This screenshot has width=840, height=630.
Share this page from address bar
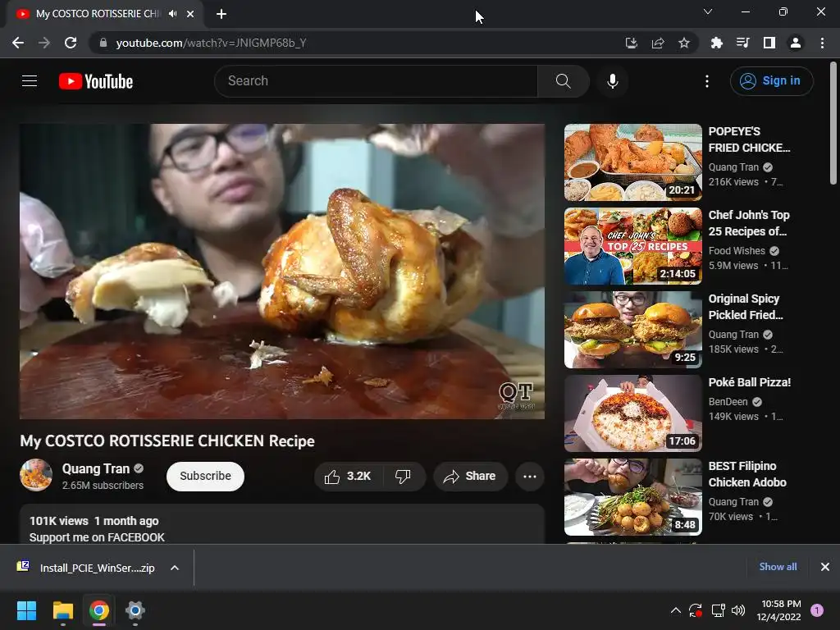(658, 43)
